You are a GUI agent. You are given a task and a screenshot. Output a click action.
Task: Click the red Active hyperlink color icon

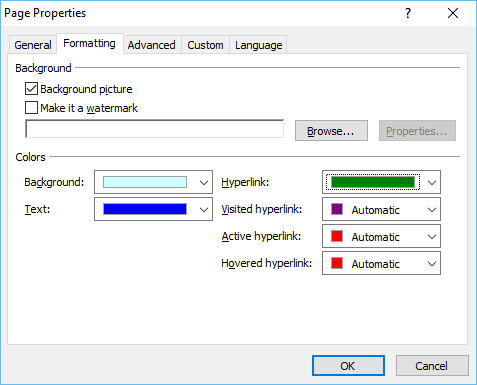(x=337, y=236)
